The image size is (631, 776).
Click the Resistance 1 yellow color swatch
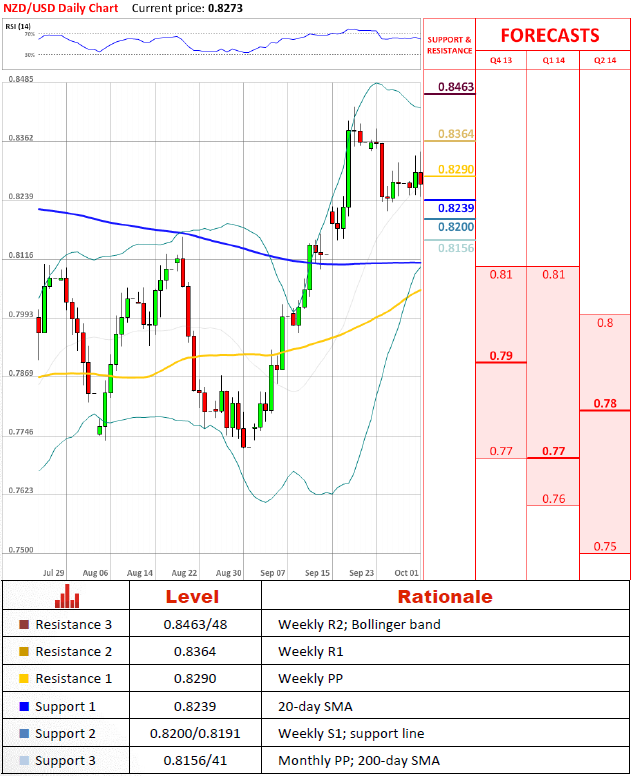point(24,679)
